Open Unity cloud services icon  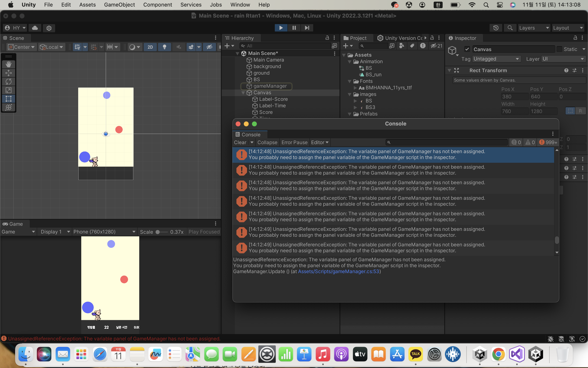35,28
